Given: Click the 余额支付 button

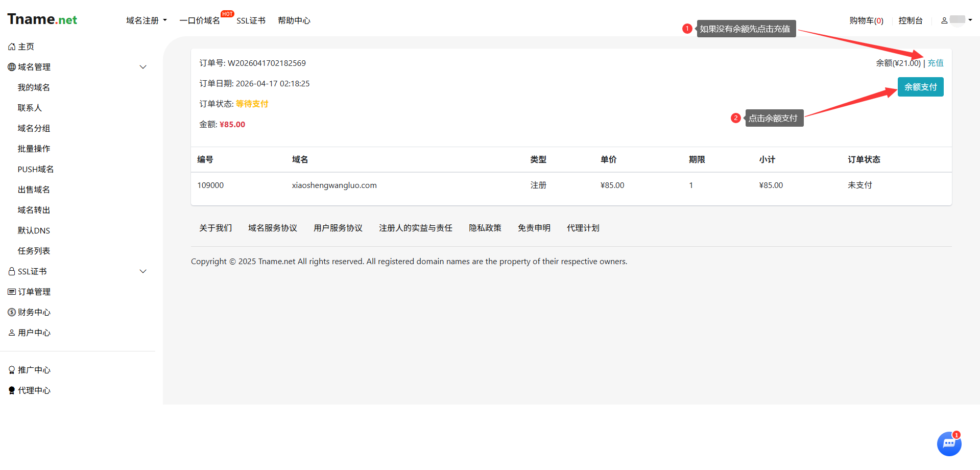Looking at the screenshot, I should tap(920, 87).
